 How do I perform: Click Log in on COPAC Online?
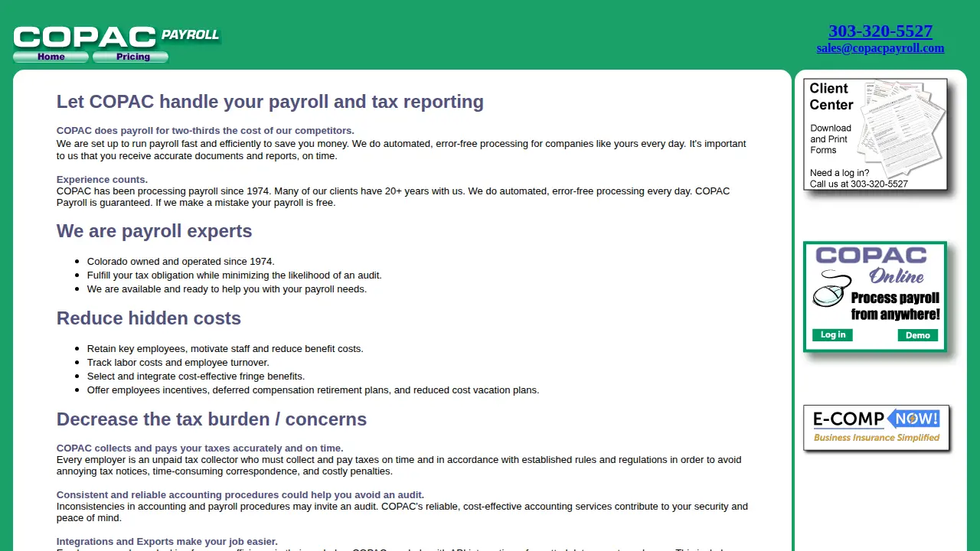coord(833,335)
